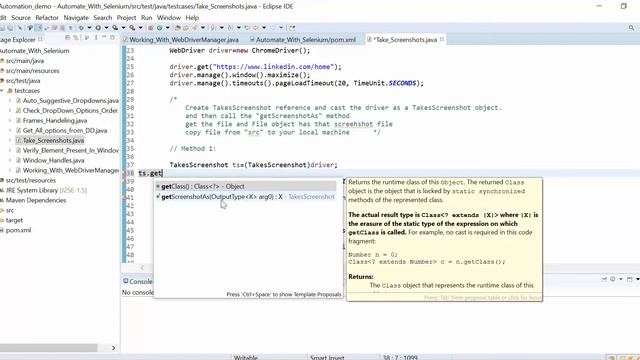
Task: Open the Window menu
Action: (169, 18)
